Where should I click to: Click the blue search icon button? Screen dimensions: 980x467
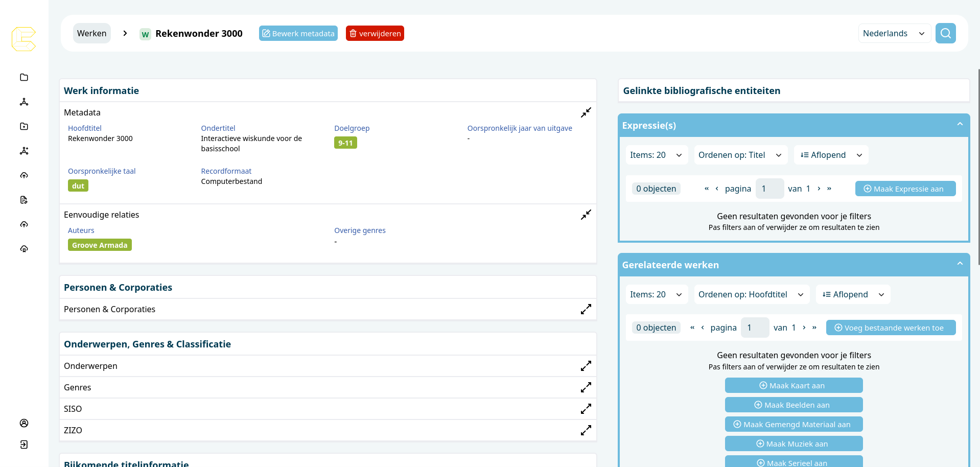pos(945,33)
